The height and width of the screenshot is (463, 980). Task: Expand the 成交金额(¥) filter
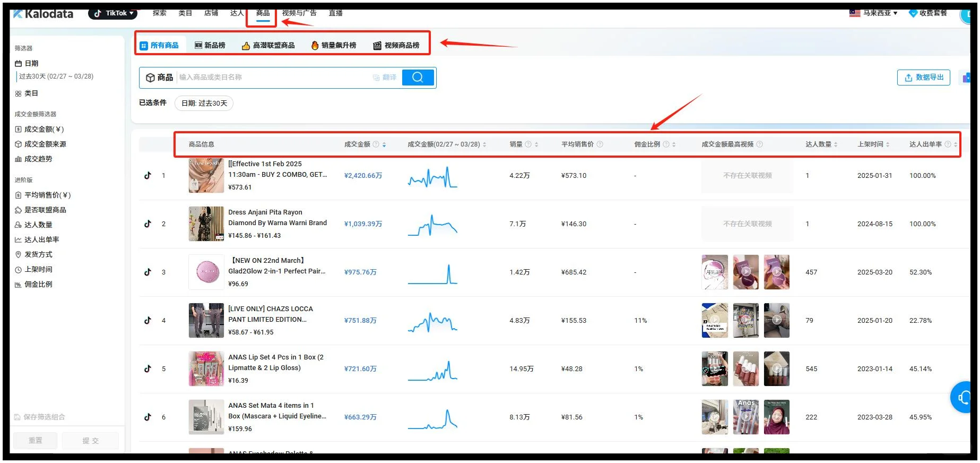[40, 130]
